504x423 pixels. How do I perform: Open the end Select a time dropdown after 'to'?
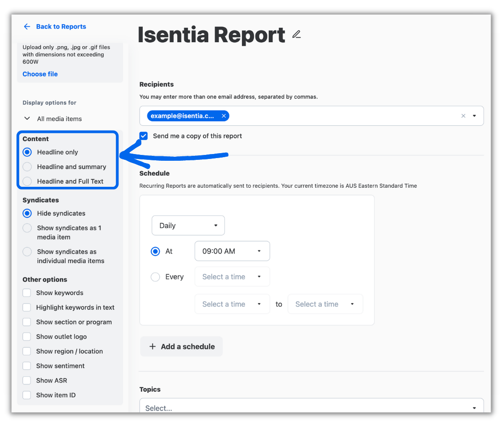325,304
